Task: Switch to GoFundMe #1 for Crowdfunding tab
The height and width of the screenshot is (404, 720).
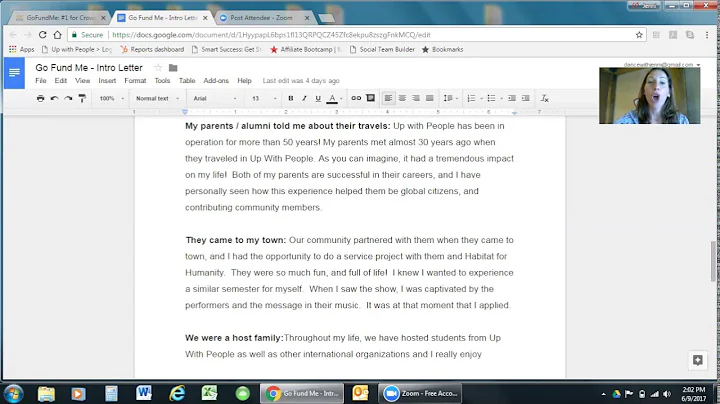Action: click(61, 18)
